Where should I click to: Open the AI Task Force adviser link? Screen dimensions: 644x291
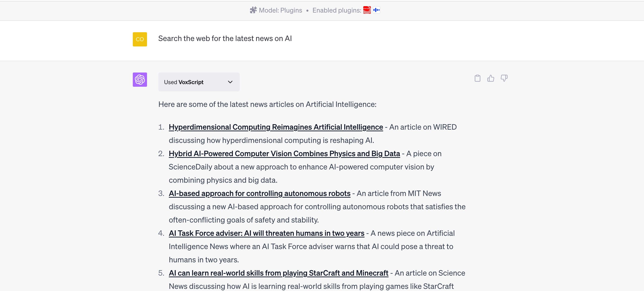[266, 233]
